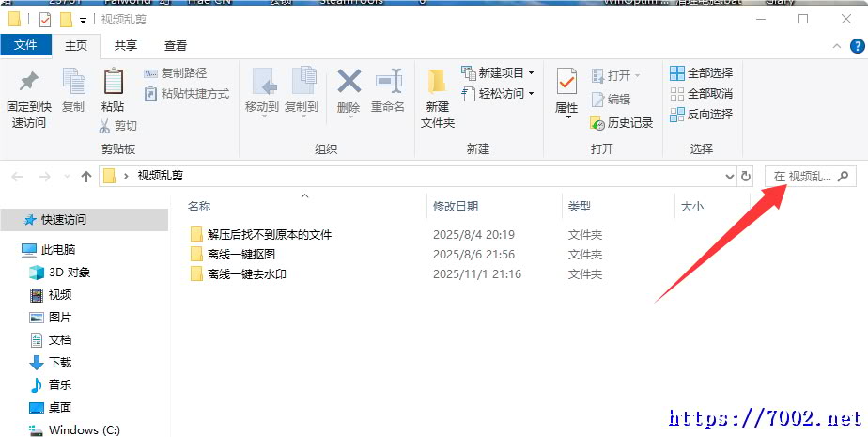Screen dimensions: 868x437
Task: Open the New item (新建项目) dropdown
Action: coord(498,72)
